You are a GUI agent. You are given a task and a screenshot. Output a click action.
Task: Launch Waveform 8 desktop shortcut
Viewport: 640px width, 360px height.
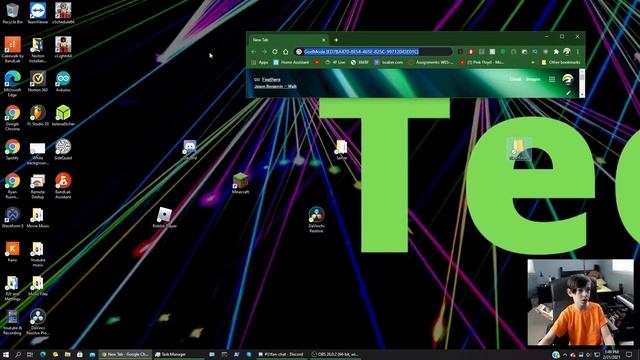(12, 217)
